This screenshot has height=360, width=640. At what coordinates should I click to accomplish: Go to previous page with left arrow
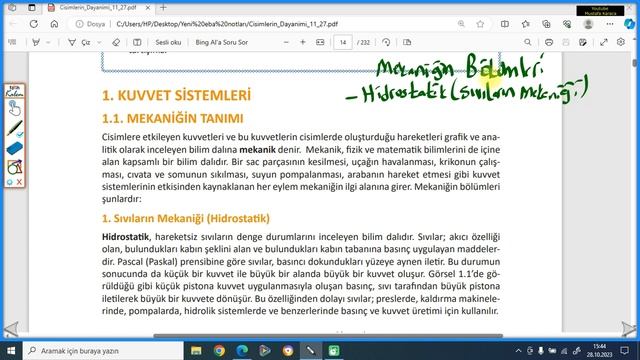tap(11, 329)
